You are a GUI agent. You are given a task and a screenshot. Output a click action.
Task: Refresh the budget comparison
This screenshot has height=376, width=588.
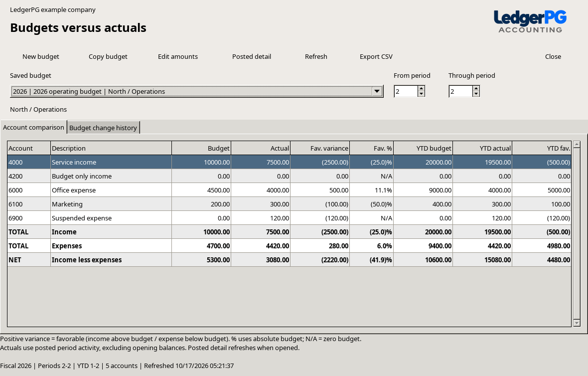coord(316,57)
